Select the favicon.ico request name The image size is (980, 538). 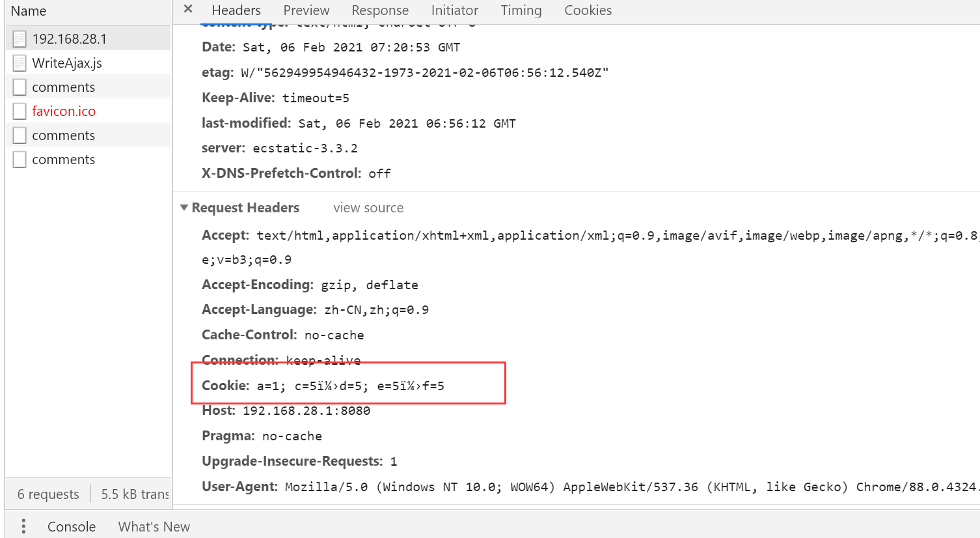point(64,111)
